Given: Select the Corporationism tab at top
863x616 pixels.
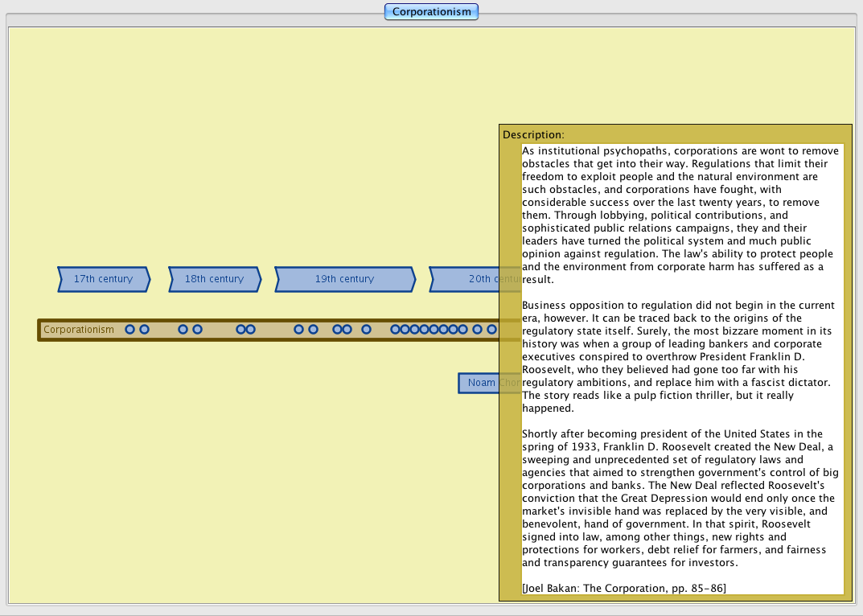Looking at the screenshot, I should (x=431, y=12).
